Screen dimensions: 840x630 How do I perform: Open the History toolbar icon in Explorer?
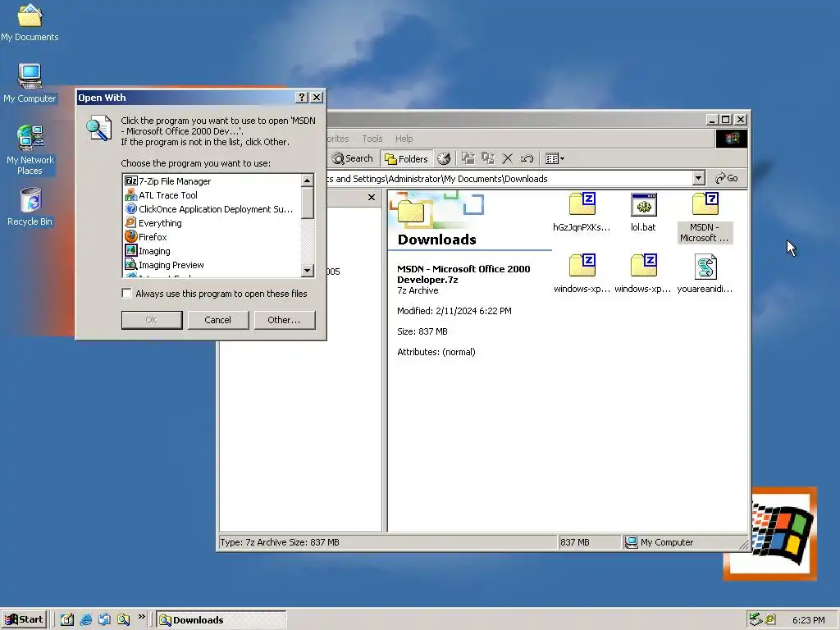pos(444,158)
